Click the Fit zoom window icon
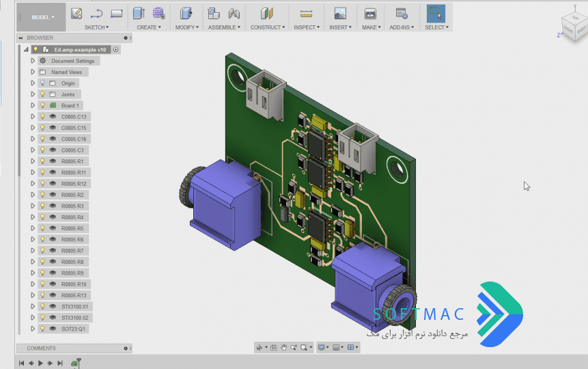Image resolution: width=588 pixels, height=369 pixels. pos(304,348)
